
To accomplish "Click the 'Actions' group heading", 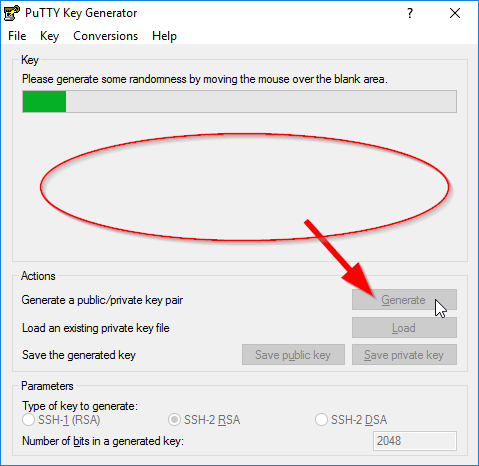I will (x=38, y=276).
